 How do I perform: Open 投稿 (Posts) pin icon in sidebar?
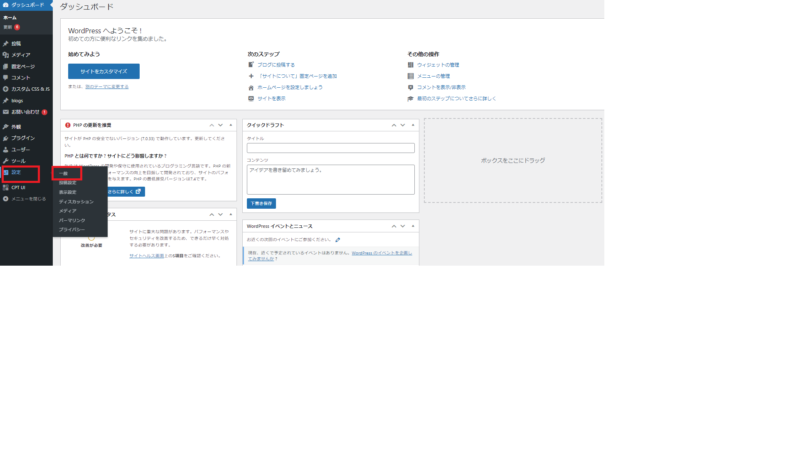coord(6,44)
